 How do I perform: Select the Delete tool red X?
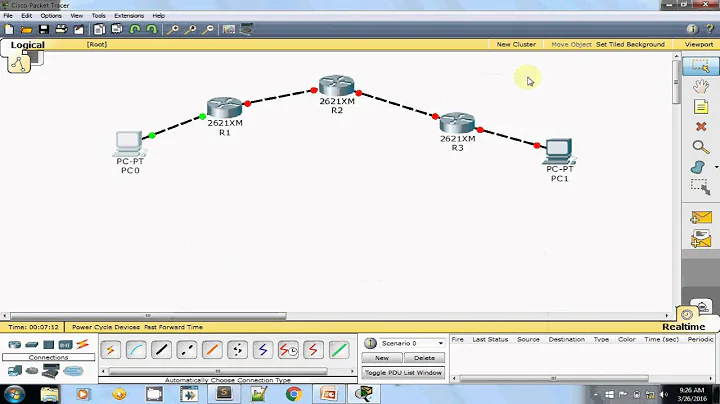point(701,127)
